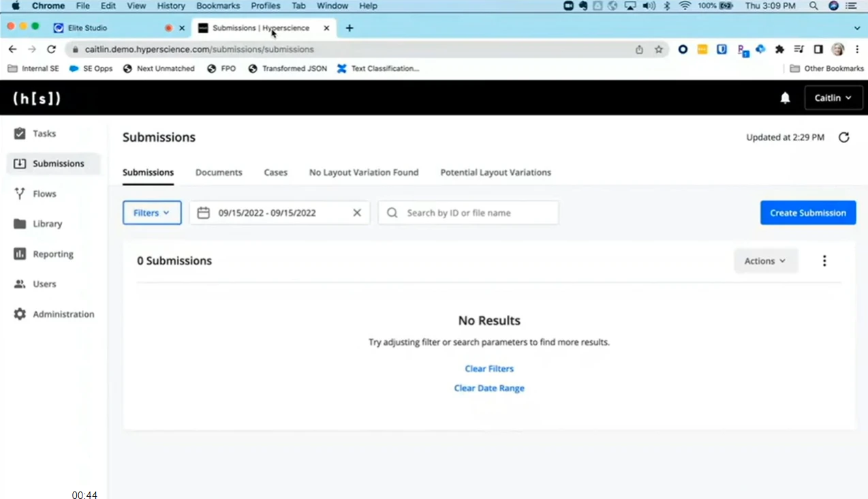Clear the date range with the X icon

click(356, 212)
